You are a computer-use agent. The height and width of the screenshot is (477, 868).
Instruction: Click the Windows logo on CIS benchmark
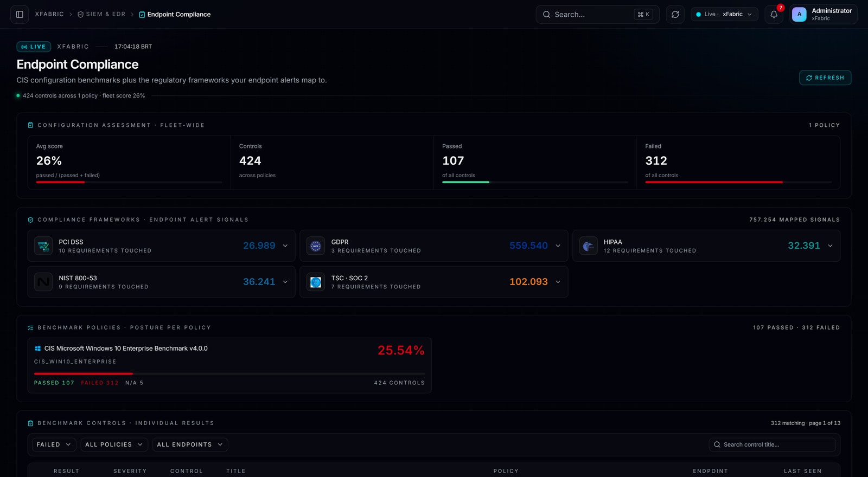click(37, 349)
